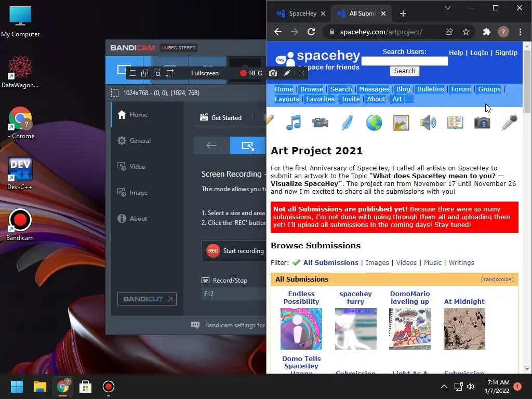The image size is (532, 399).
Task: Filter submissions by Images
Action: pyautogui.click(x=377, y=262)
